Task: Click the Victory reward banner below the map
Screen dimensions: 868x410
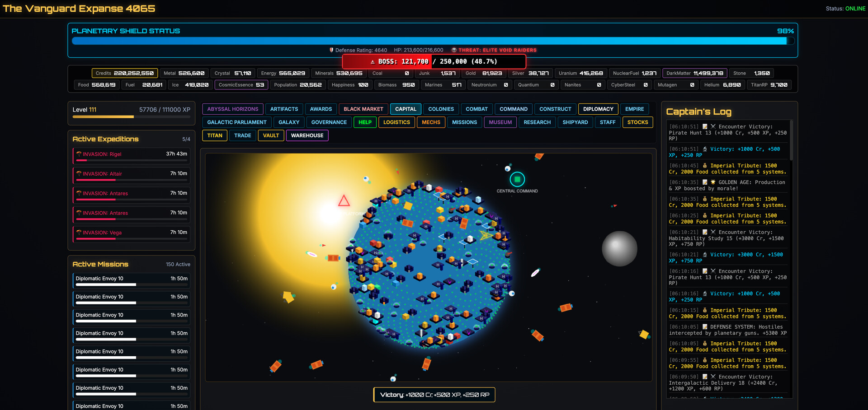Action: [434, 394]
